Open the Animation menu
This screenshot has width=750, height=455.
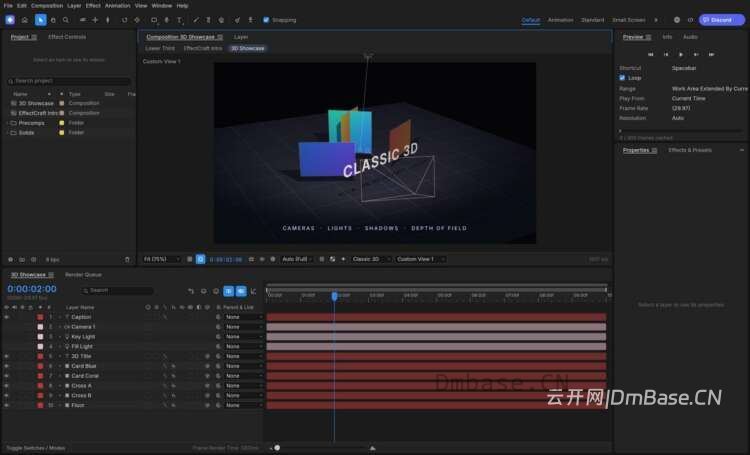coord(117,6)
